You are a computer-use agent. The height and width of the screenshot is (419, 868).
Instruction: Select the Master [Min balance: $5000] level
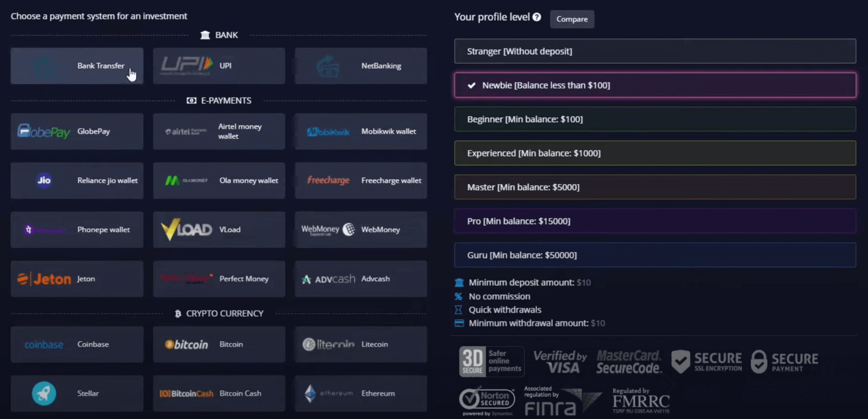655,187
